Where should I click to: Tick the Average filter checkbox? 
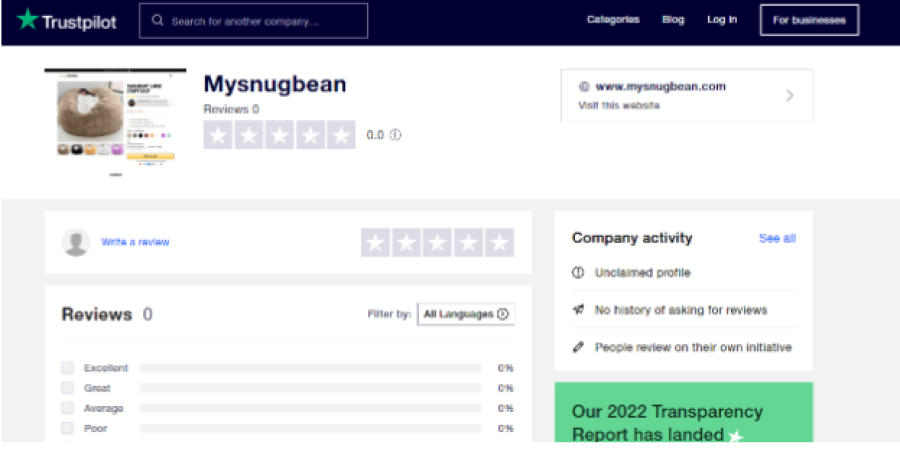point(68,408)
